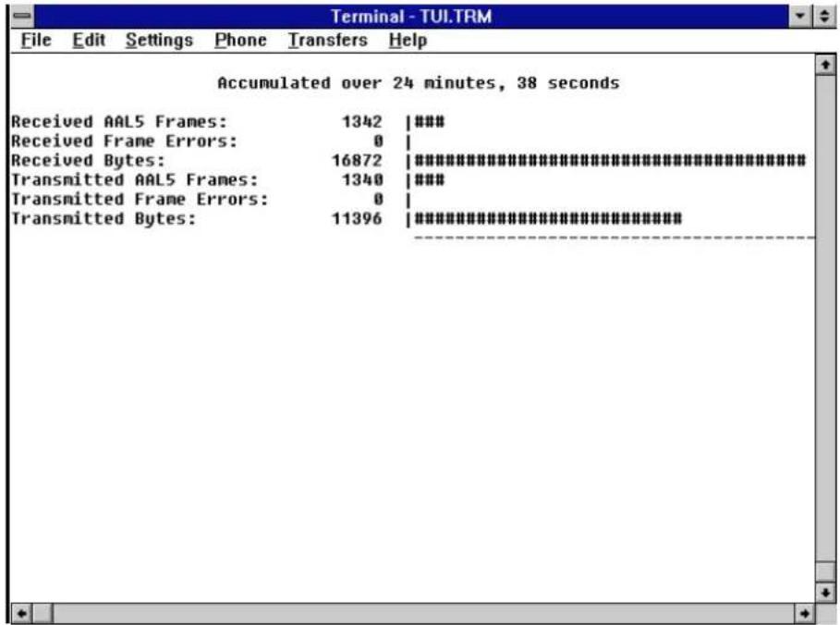Open the Edit menu
Viewport: 840px width, 625px height.
(x=89, y=40)
